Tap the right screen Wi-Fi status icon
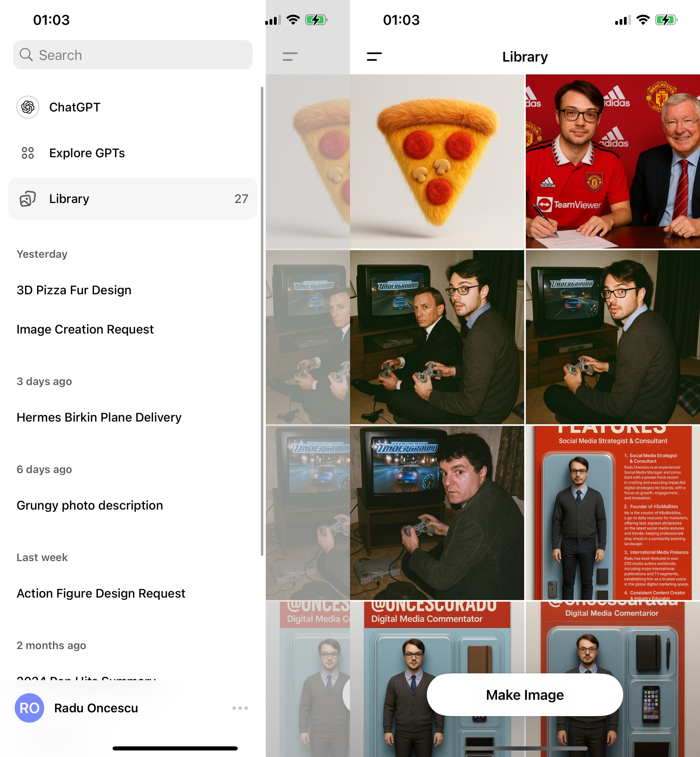700x757 pixels. pyautogui.click(x=643, y=20)
